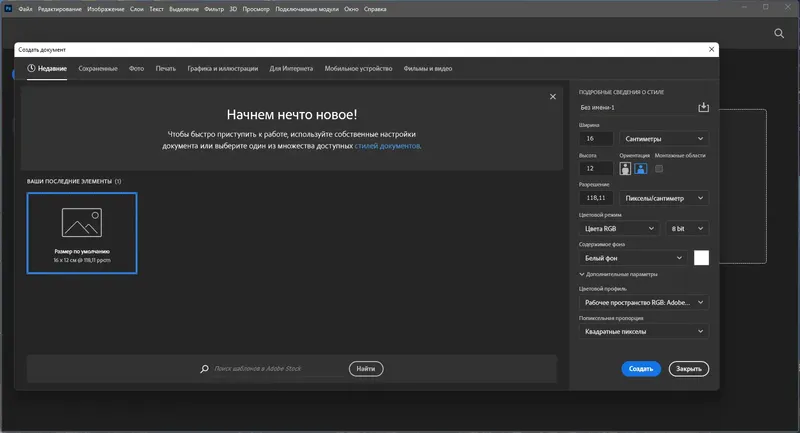The image size is (800, 433).
Task: Switch to the Недавние tab
Action: tap(47, 68)
